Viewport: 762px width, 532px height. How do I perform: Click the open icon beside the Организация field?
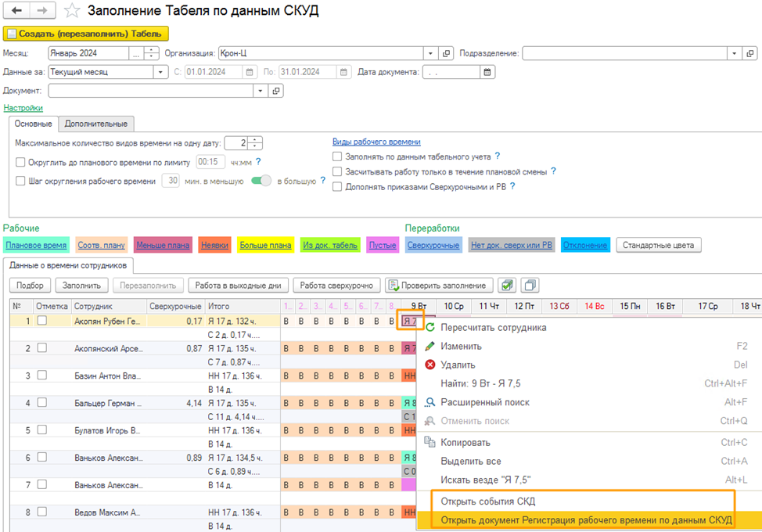pyautogui.click(x=447, y=53)
